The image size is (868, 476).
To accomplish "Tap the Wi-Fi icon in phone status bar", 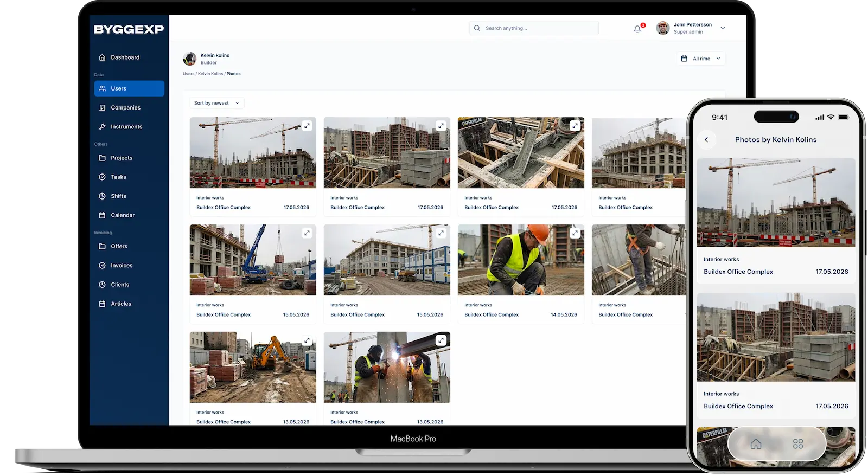I will click(x=831, y=118).
